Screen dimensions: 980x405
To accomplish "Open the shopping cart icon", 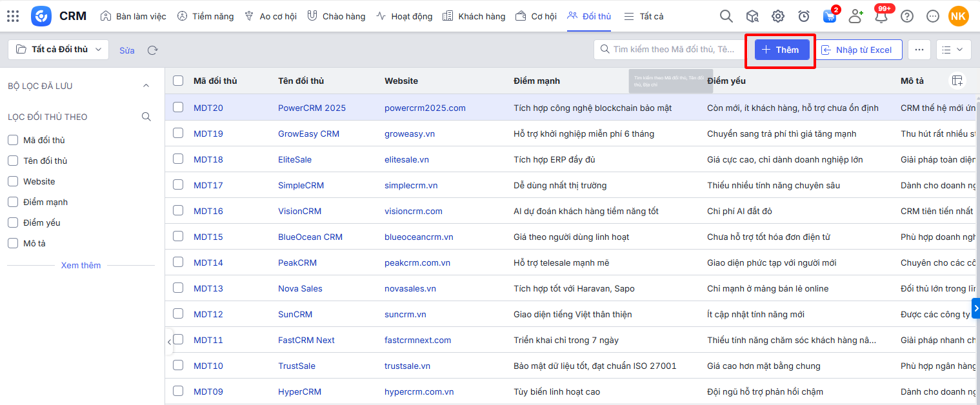I will tap(830, 17).
